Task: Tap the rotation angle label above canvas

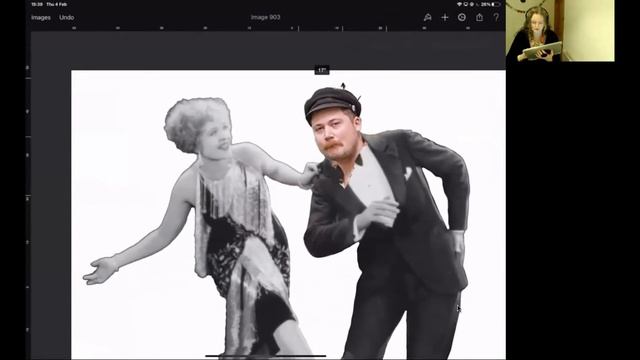Action: tap(322, 71)
